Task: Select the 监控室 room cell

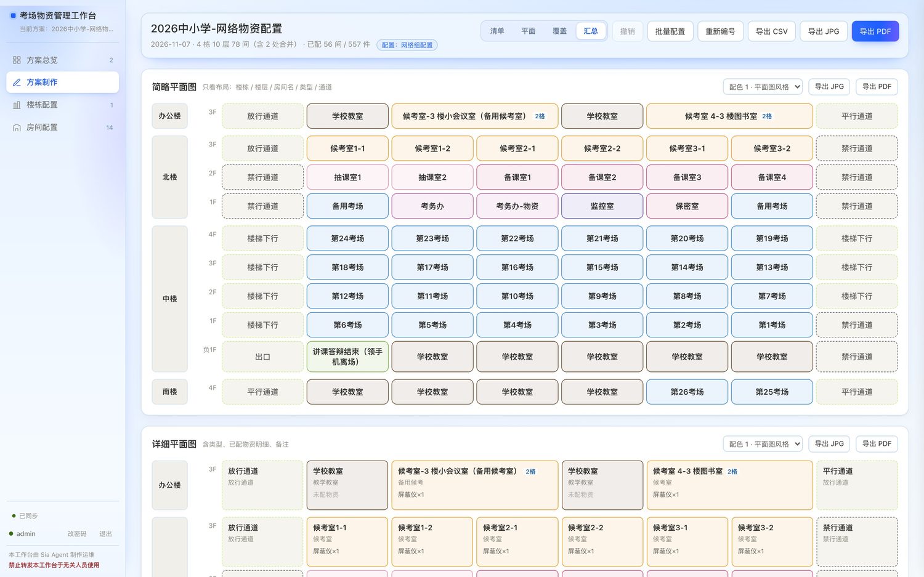Action: [x=602, y=206]
